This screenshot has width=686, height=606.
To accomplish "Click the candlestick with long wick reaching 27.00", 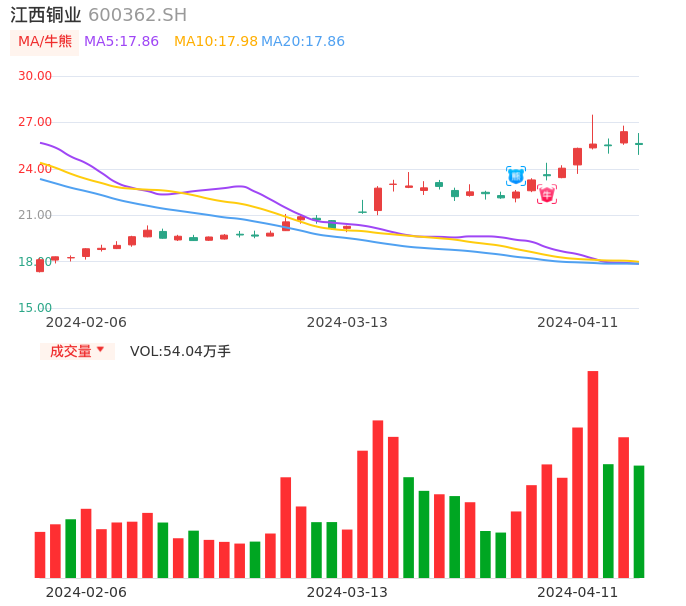I will (x=593, y=132).
